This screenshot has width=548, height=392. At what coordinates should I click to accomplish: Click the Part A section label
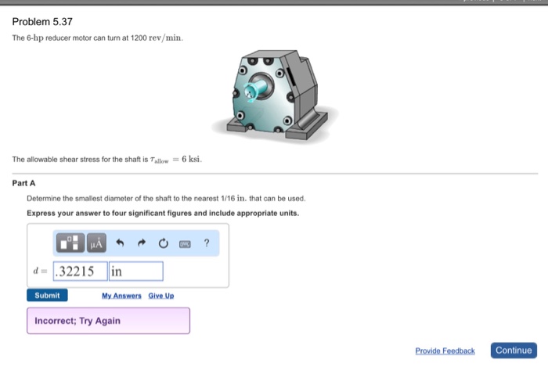point(23,183)
